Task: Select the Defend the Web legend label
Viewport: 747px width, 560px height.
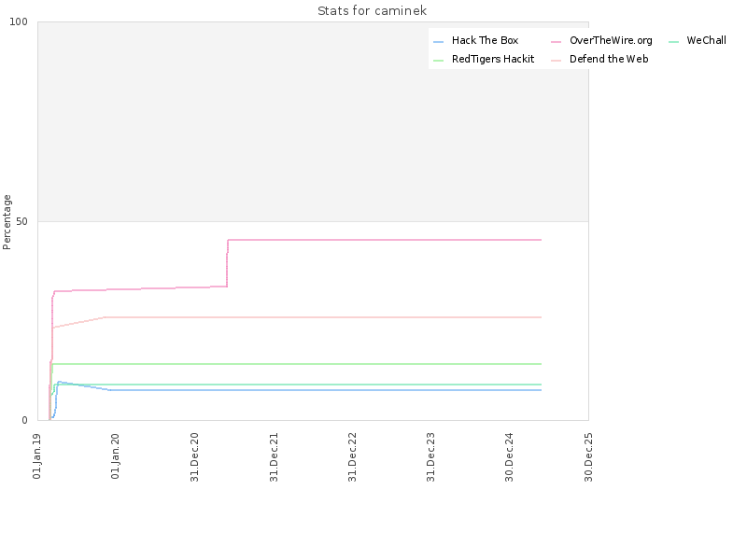Action: [609, 59]
